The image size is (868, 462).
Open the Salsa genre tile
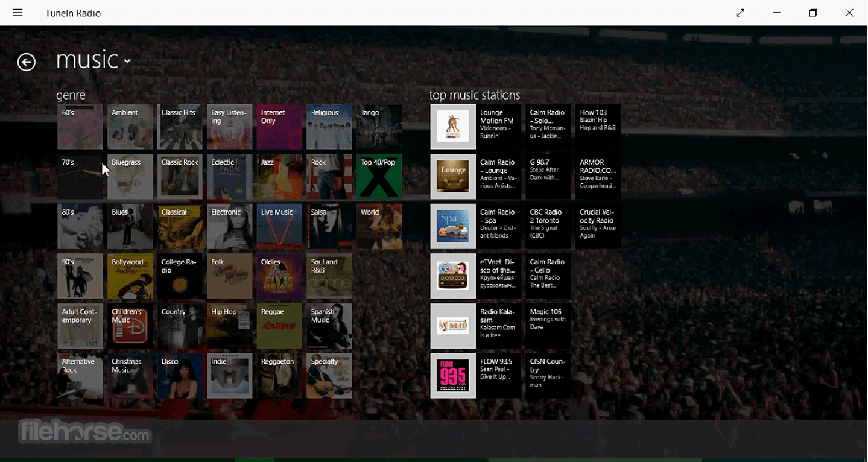[329, 227]
